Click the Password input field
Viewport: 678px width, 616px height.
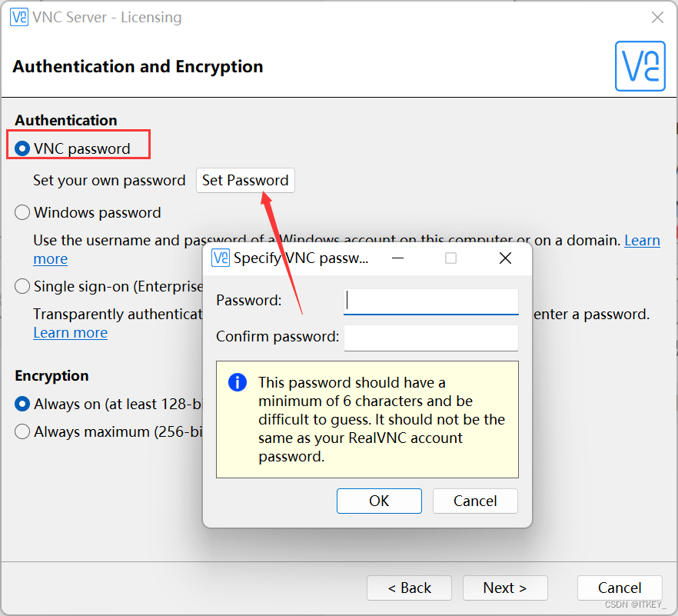pos(430,301)
